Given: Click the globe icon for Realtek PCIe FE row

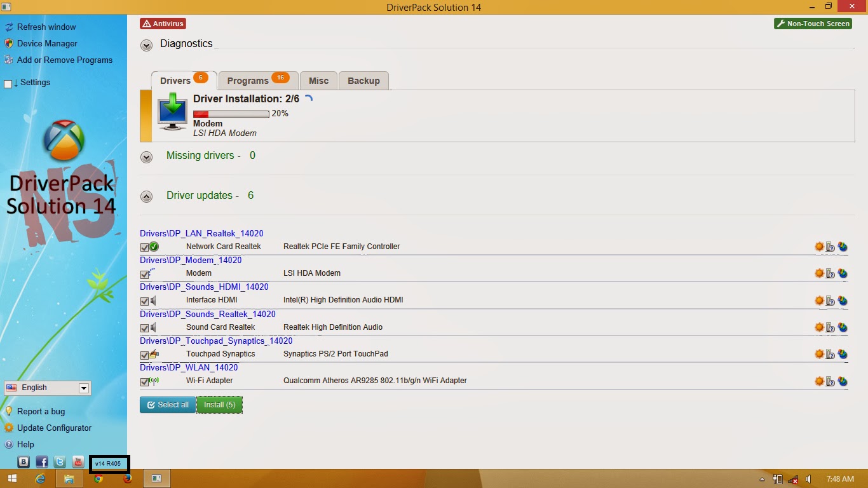Looking at the screenshot, I should (843, 247).
